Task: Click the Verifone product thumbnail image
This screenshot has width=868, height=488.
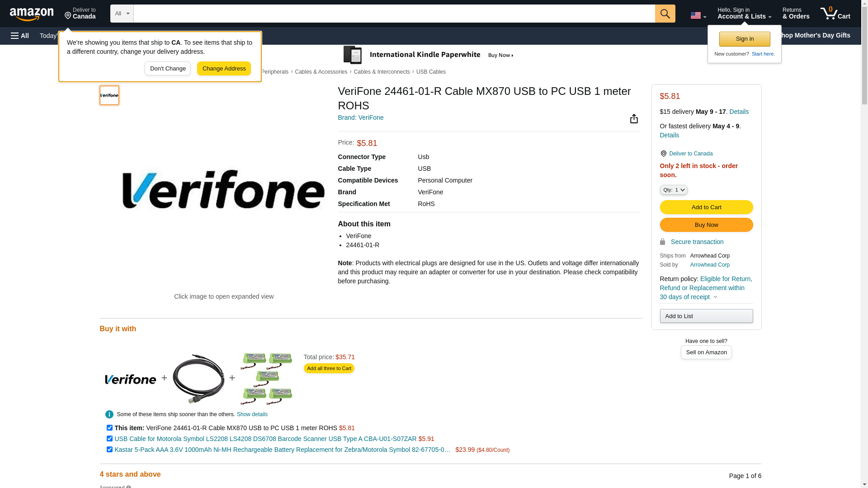Action: pyautogui.click(x=109, y=95)
